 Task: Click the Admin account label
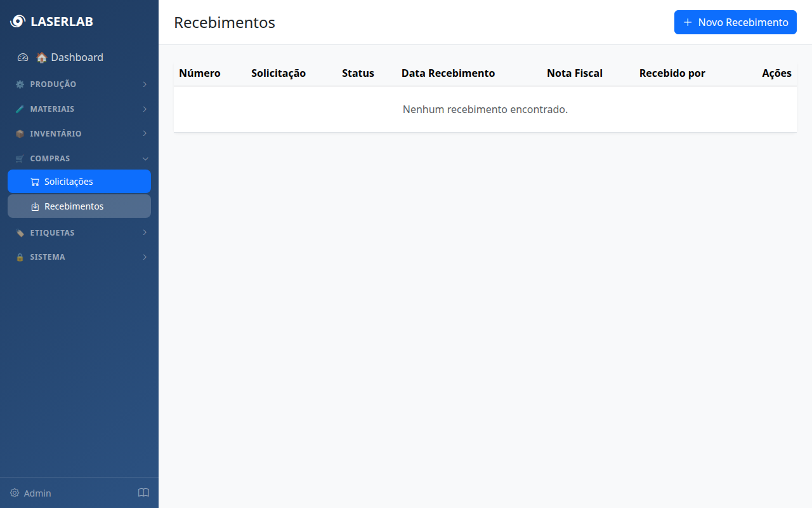tap(37, 493)
